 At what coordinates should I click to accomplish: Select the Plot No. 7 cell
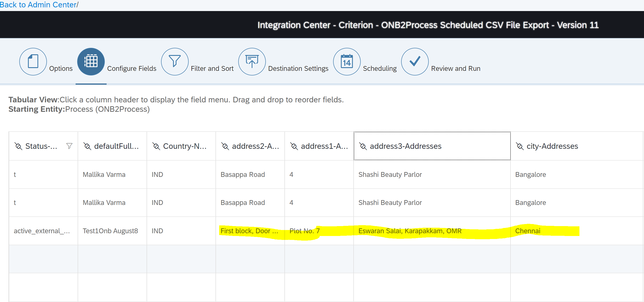[319, 231]
